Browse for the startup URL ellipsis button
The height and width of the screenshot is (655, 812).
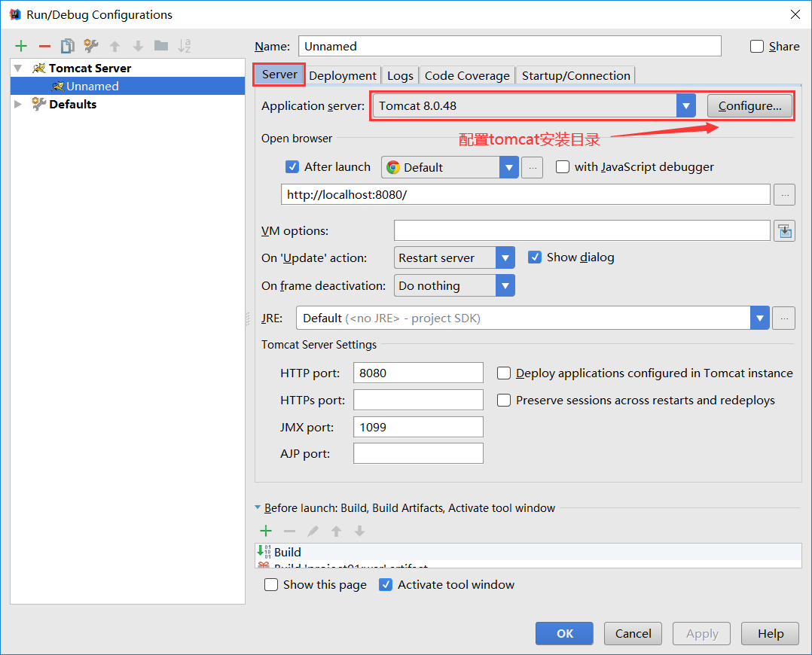tap(785, 195)
